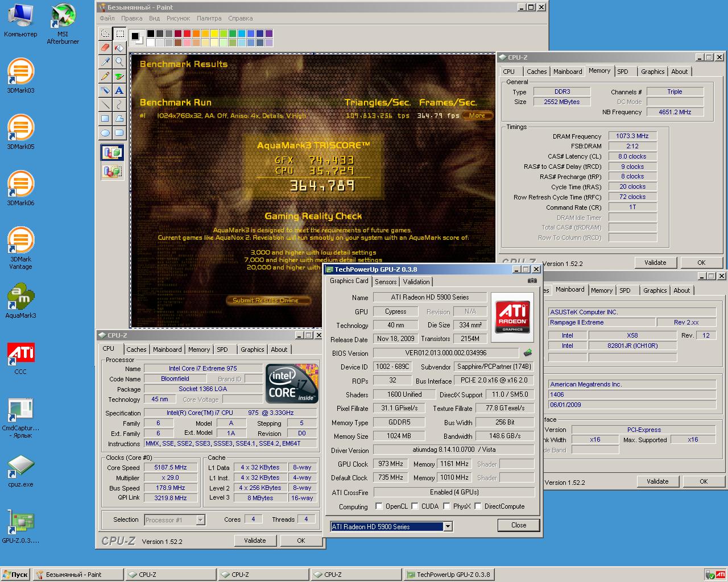The height and width of the screenshot is (582, 728).
Task: Pick the yellow color swatch in Paint palette
Action: [214, 34]
